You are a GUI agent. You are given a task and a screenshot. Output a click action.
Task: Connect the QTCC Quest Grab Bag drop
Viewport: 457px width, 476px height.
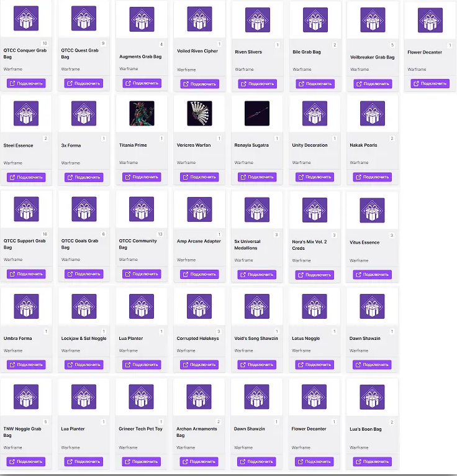(84, 83)
